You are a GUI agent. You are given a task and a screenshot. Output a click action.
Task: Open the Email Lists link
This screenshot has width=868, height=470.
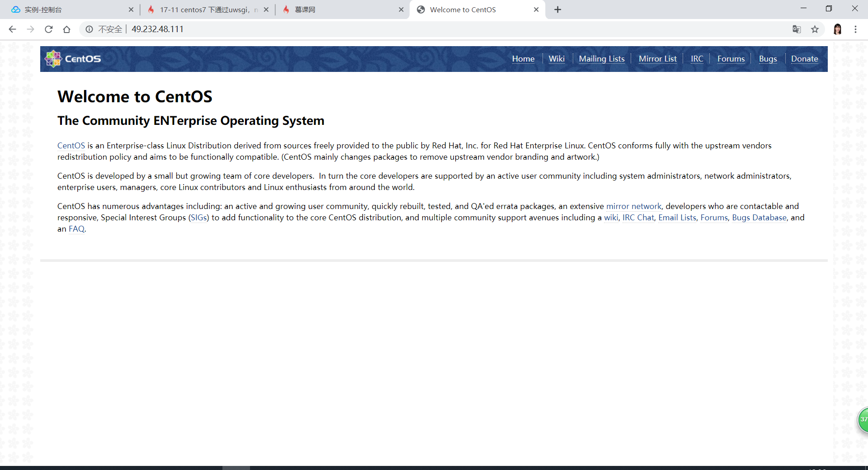[x=677, y=218]
